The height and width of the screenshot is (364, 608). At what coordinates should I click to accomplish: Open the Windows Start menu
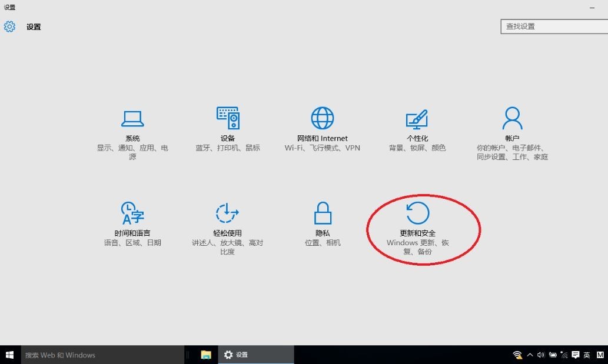tap(9, 355)
